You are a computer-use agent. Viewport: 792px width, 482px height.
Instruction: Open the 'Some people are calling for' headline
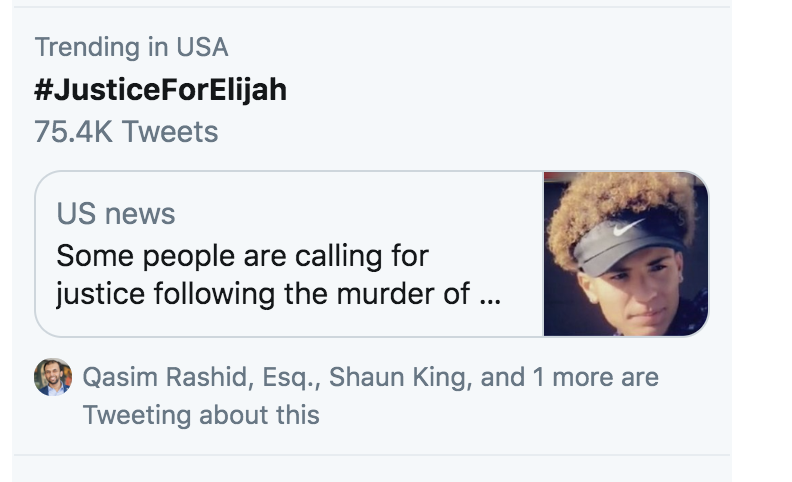click(x=242, y=256)
